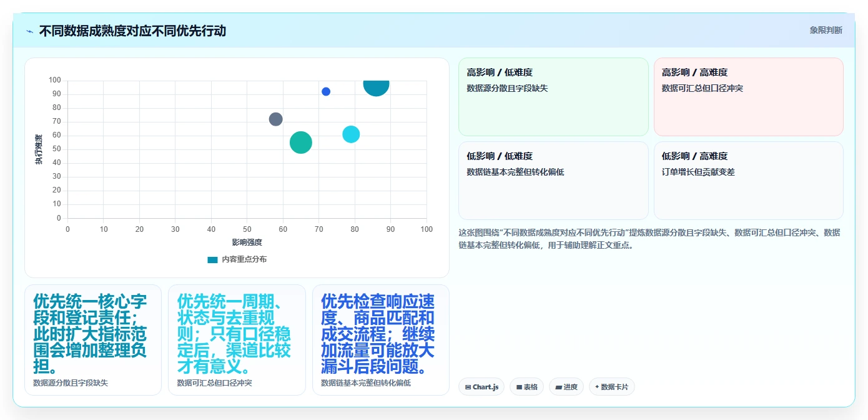This screenshot has height=420, width=868.
Task: Toggle the 内容重点分布 legend swatch
Action: pyautogui.click(x=213, y=259)
